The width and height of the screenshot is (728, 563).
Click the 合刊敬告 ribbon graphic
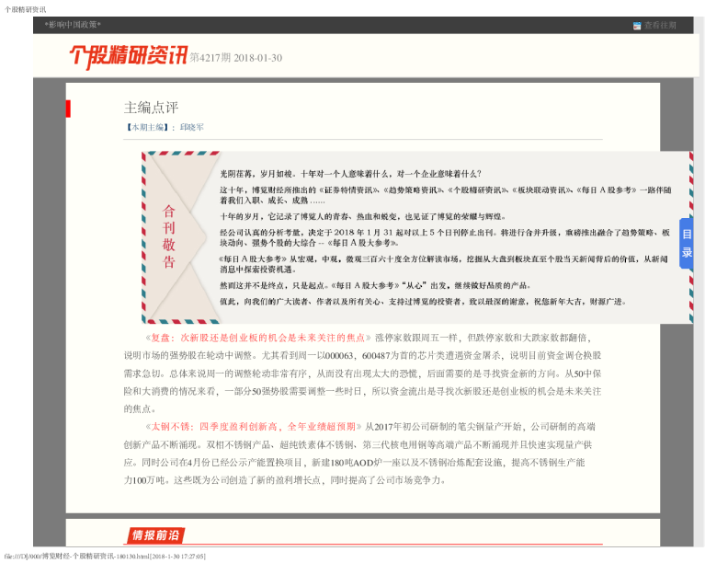[x=170, y=237]
